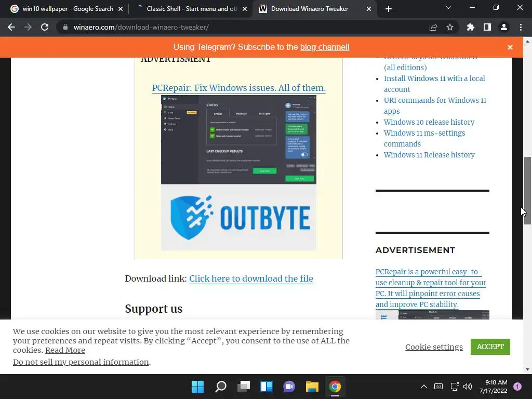Open the blog channel link
This screenshot has height=399, width=532.
pyautogui.click(x=325, y=47)
